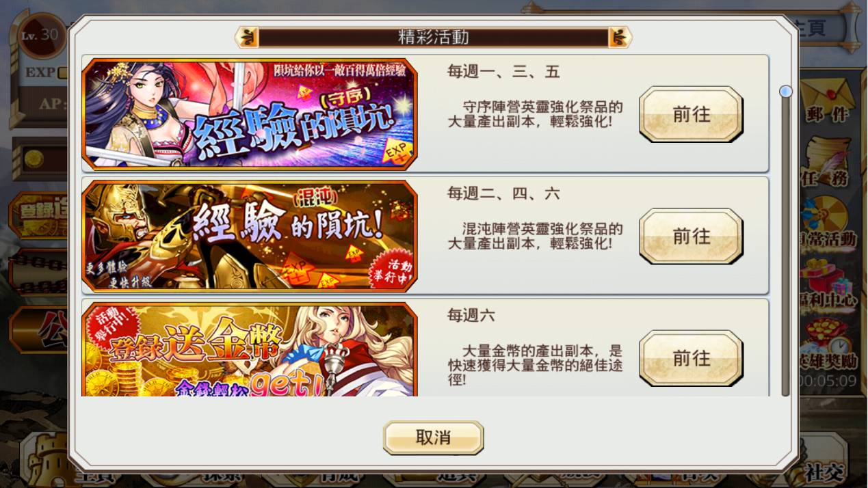Open the 郵件 mail envelope icon
Screen dimensions: 868x488
pos(828,99)
